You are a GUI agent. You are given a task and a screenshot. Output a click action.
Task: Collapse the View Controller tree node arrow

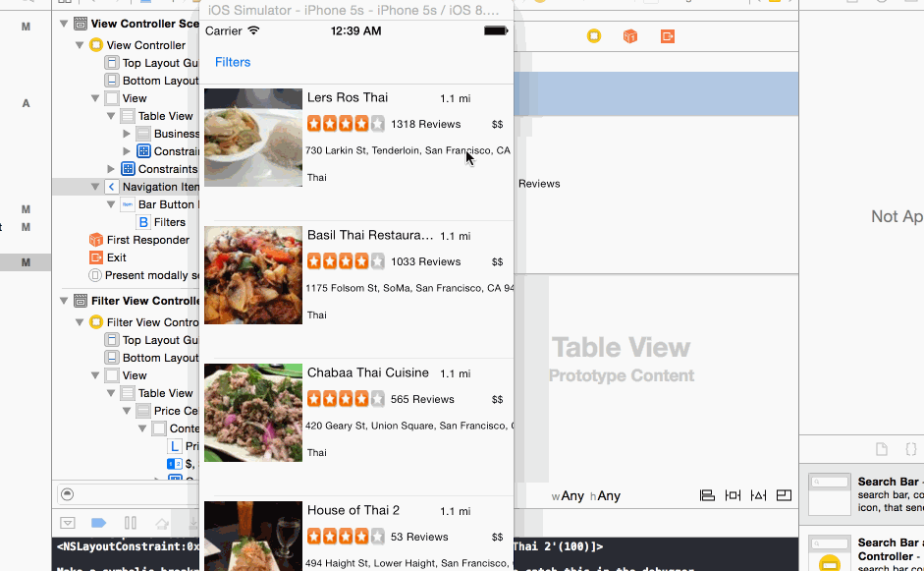click(80, 45)
